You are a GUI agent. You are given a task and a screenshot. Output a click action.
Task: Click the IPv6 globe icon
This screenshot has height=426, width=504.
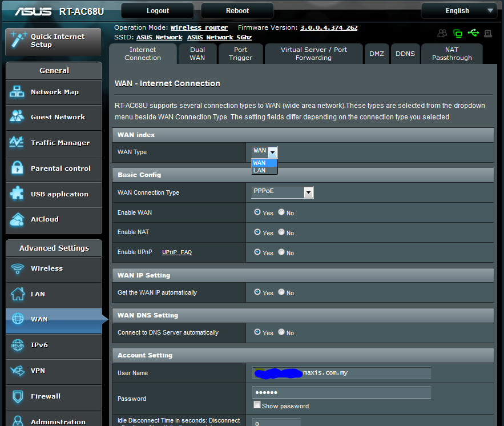pos(17,345)
